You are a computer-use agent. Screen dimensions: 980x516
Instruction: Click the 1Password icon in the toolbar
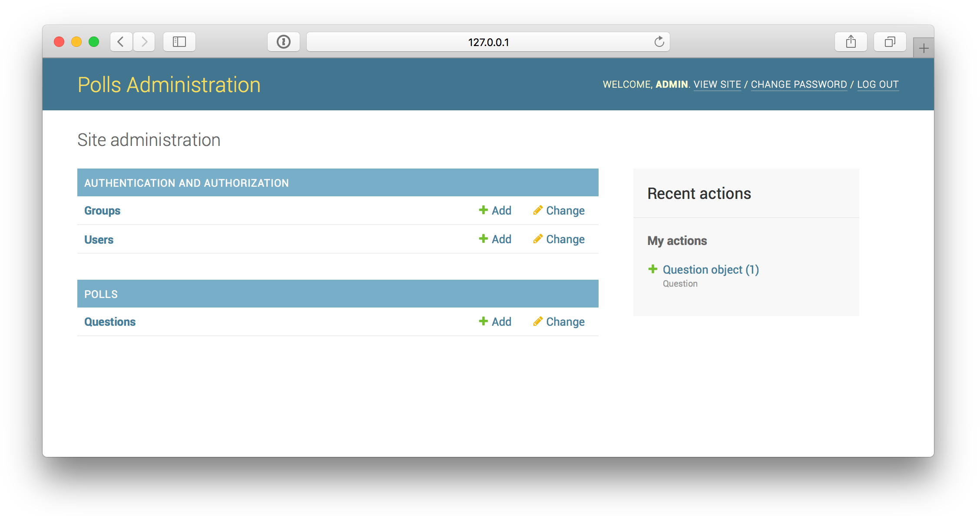point(284,41)
